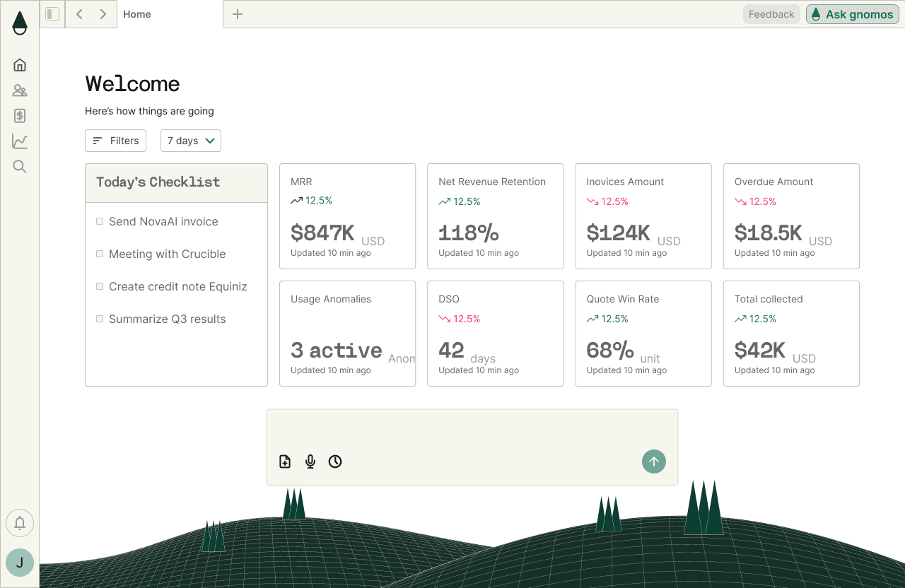
Task: Open the Invoices/billing icon in the sidebar
Action: pyautogui.click(x=19, y=115)
